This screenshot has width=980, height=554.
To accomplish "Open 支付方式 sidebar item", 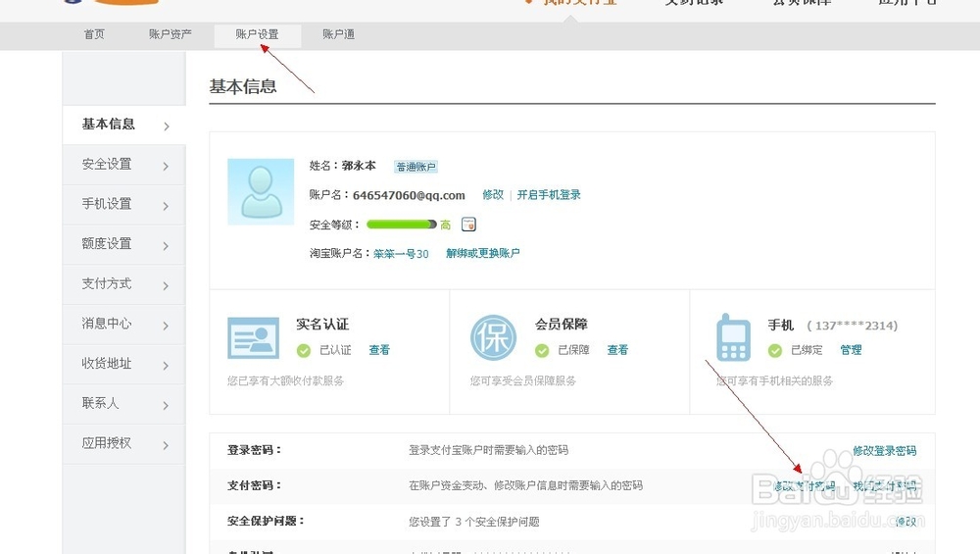I will tap(123, 284).
